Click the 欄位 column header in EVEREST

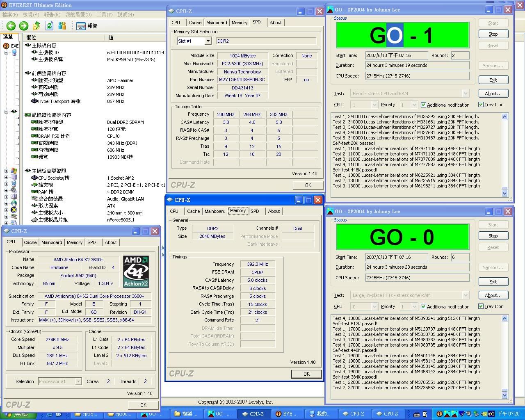(x=64, y=37)
